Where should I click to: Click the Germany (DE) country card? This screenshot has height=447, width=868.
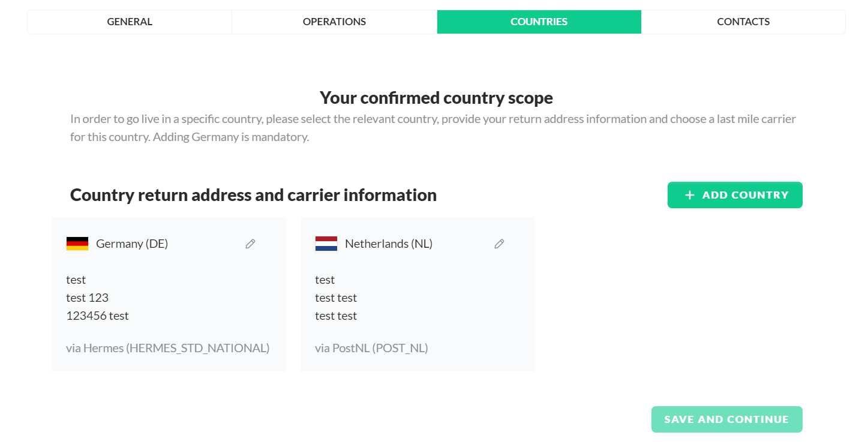click(x=169, y=294)
